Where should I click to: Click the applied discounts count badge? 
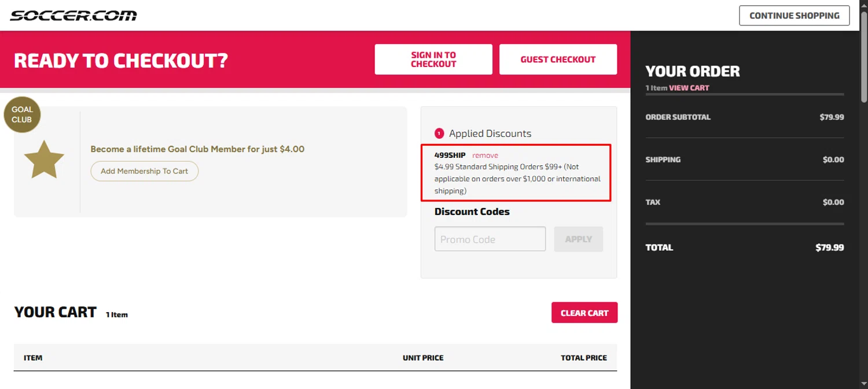click(x=439, y=134)
